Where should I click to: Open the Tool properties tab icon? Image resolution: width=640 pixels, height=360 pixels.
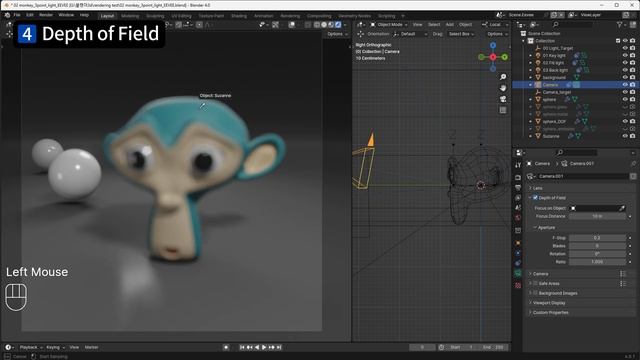coord(518,165)
